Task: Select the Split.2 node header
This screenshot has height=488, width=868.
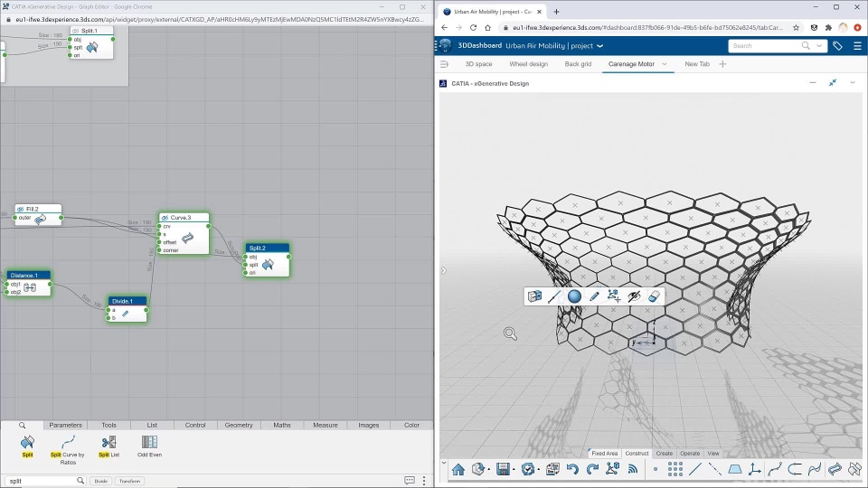Action: (268, 248)
